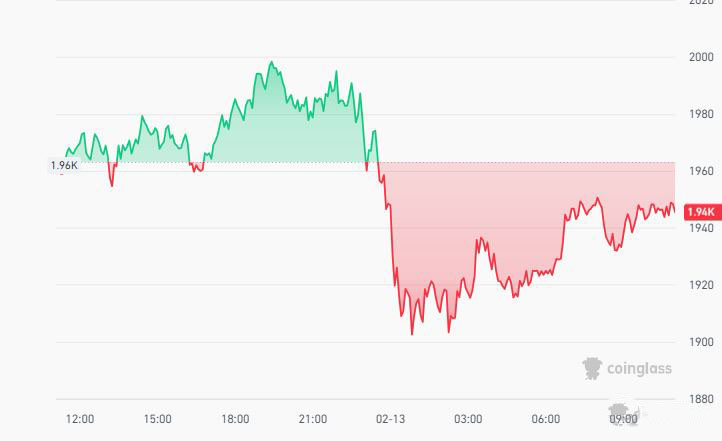The width and height of the screenshot is (722, 441).
Task: Select the 03:00 time axis label
Action: point(468,419)
